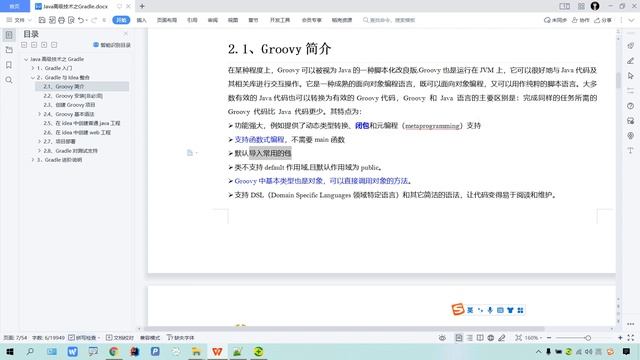The image size is (640, 360).
Task: Open the chapter navigation folder icon in sidebar
Action: pyautogui.click(x=9, y=50)
